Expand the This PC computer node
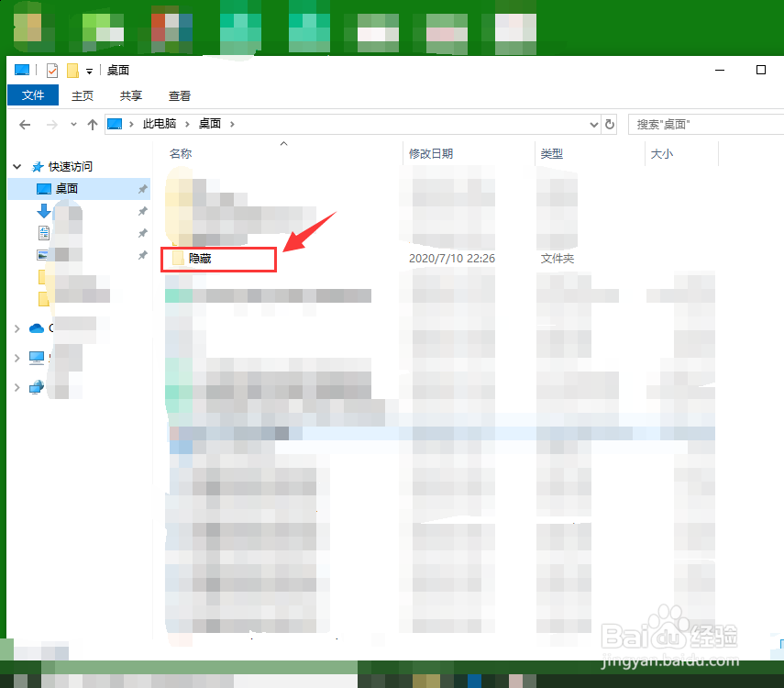The image size is (784, 688). (x=17, y=358)
